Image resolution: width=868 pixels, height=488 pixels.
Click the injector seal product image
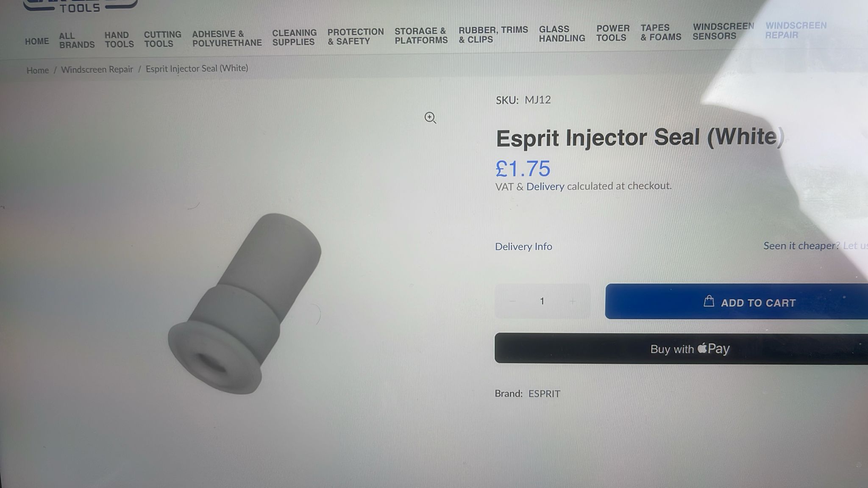245,303
